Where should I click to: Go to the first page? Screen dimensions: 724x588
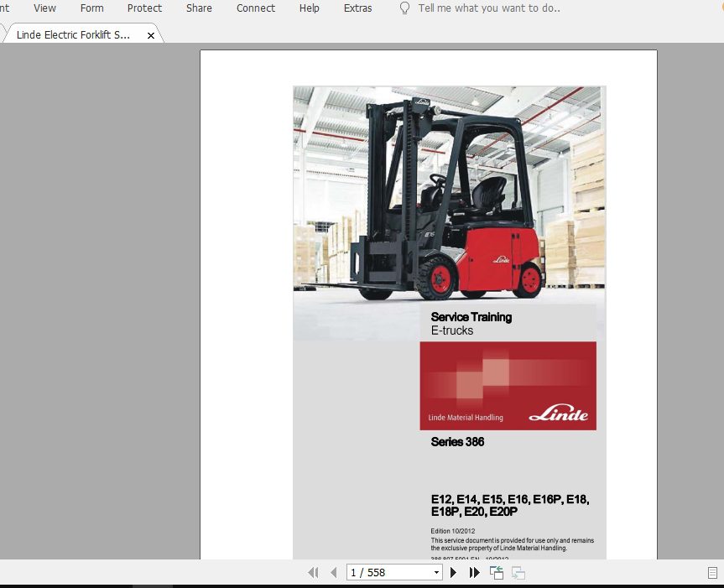click(x=313, y=573)
